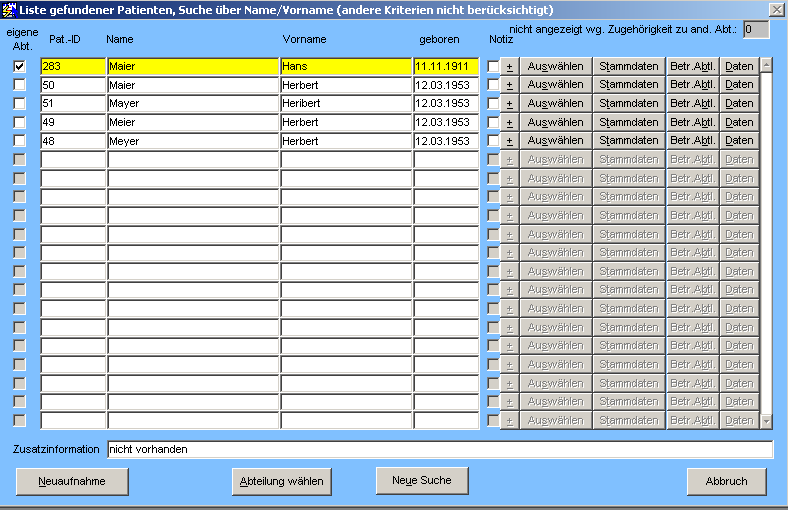Uncheck eigene Abt. checkbox for patient 283
This screenshot has width=788, height=510.
(19, 66)
